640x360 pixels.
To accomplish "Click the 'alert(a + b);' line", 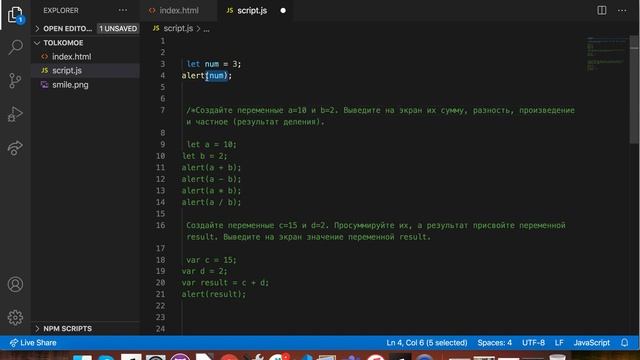I will tap(211, 168).
